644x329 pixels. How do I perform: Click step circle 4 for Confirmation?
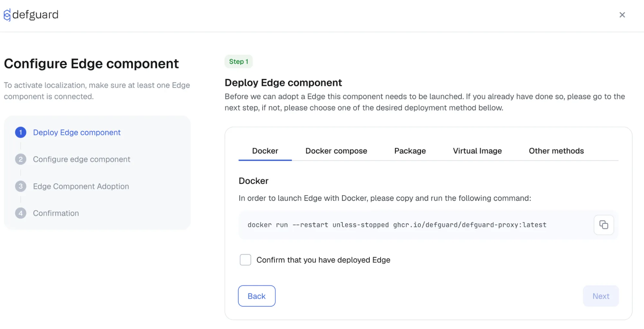tap(20, 213)
